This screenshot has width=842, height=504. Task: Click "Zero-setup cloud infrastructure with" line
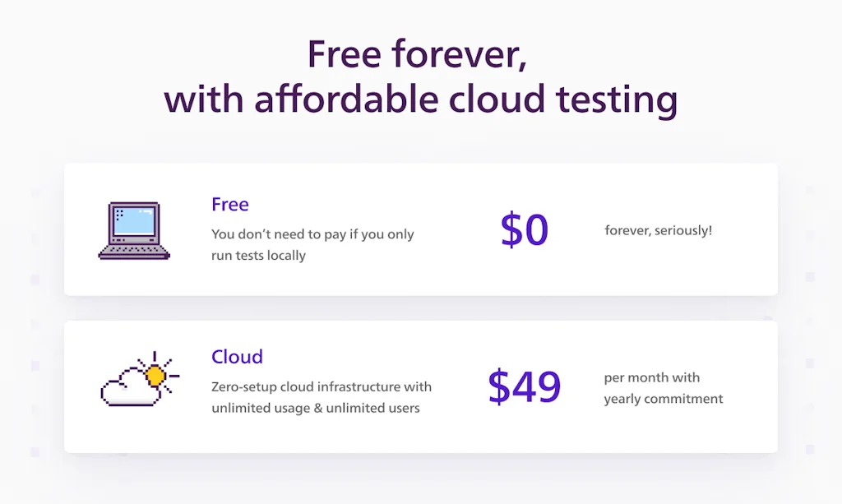click(321, 386)
